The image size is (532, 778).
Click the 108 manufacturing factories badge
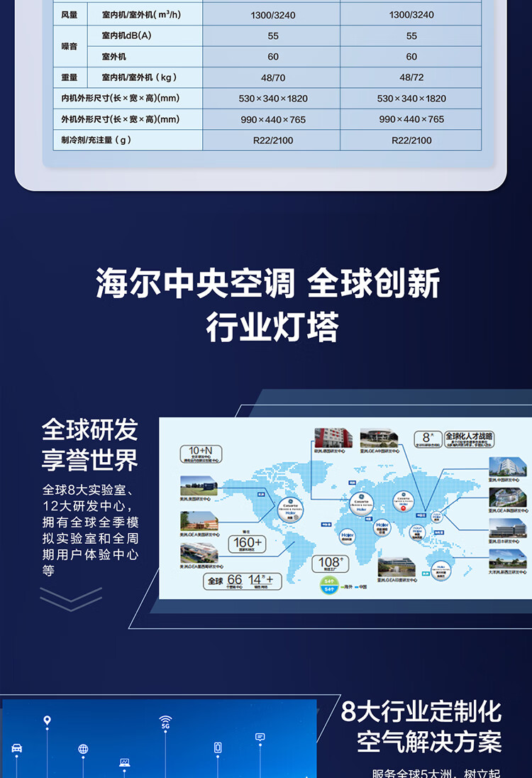(331, 564)
